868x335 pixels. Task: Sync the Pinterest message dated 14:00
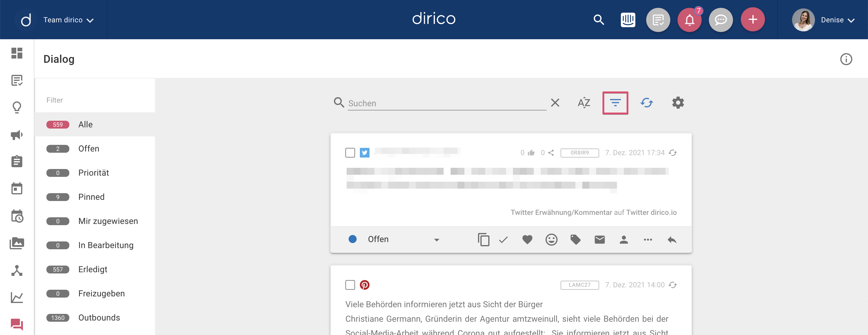[673, 285]
